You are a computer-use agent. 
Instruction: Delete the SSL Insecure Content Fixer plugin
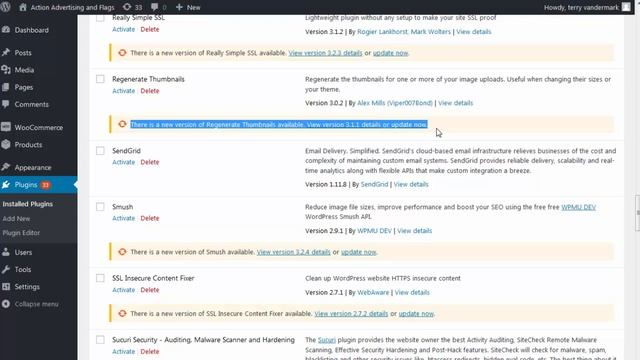(150, 290)
